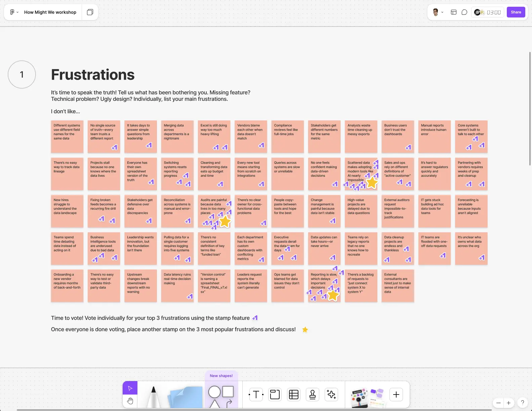Viewport: 532px width, 411px height.
Task: Select the Hand tool in the toolbar
Action: (130, 401)
